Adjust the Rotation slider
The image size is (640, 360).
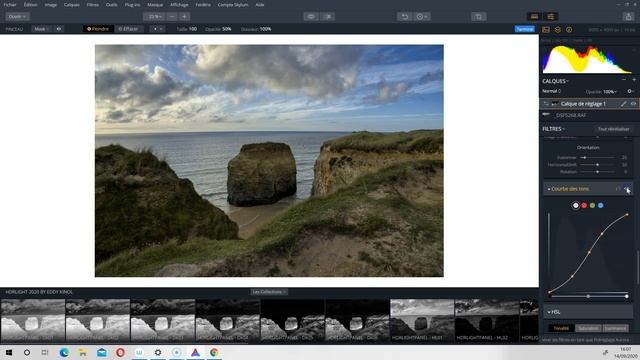pyautogui.click(x=598, y=172)
